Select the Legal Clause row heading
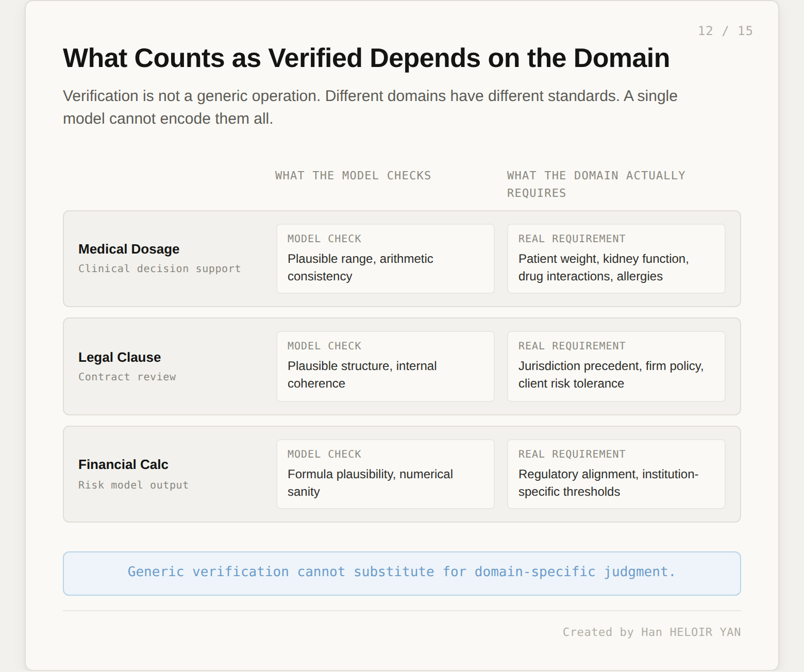The height and width of the screenshot is (672, 804). pos(120,357)
